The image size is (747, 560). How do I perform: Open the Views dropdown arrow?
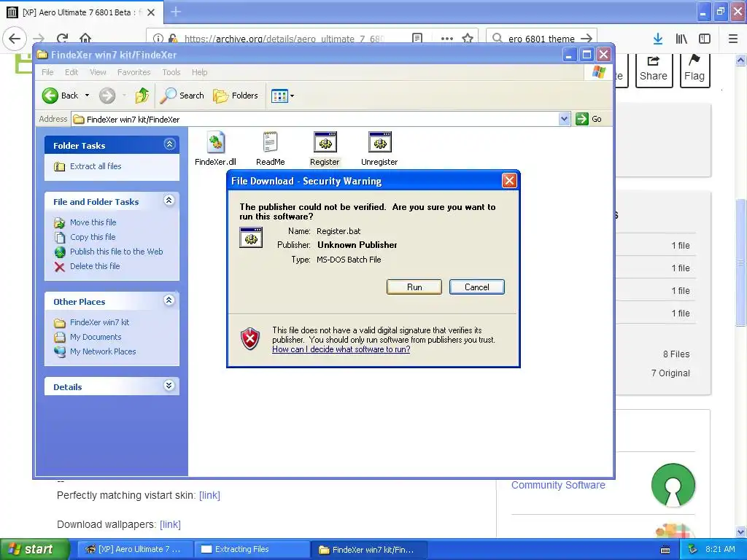coord(292,96)
